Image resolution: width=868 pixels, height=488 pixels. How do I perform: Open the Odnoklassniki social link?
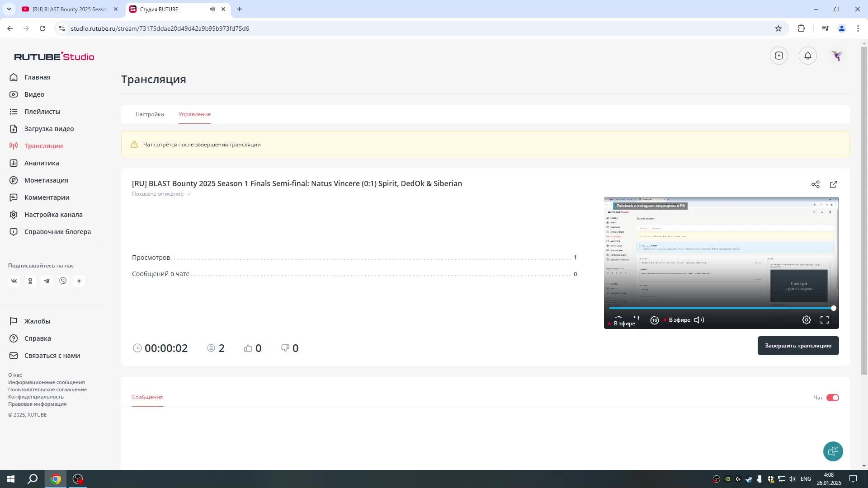[30, 281]
